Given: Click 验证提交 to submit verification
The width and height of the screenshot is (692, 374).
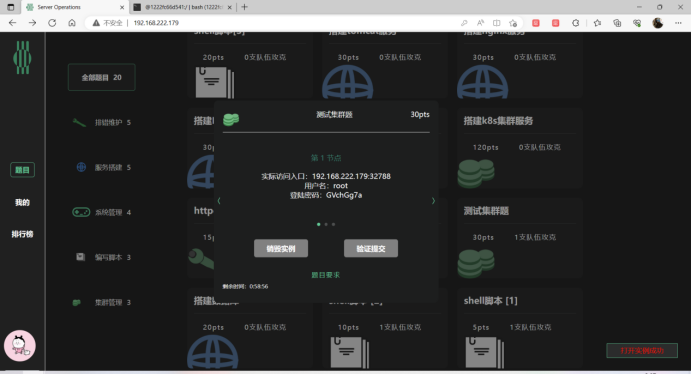Looking at the screenshot, I should tap(371, 249).
